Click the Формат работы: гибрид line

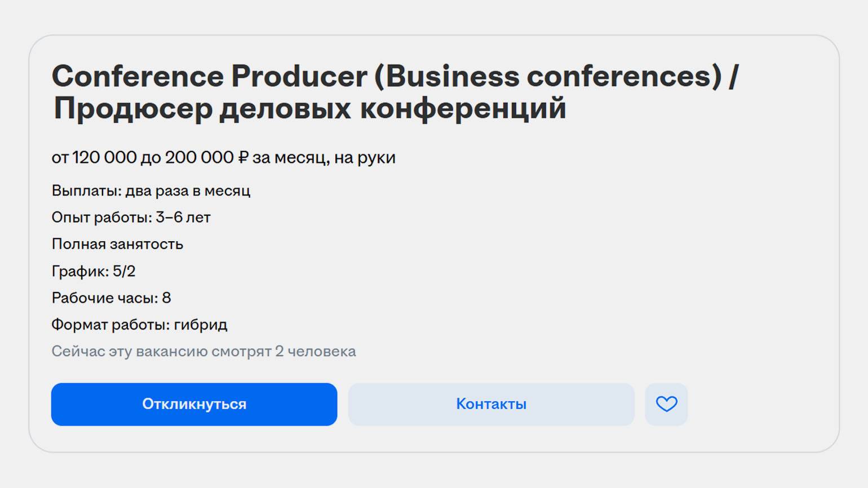(139, 325)
